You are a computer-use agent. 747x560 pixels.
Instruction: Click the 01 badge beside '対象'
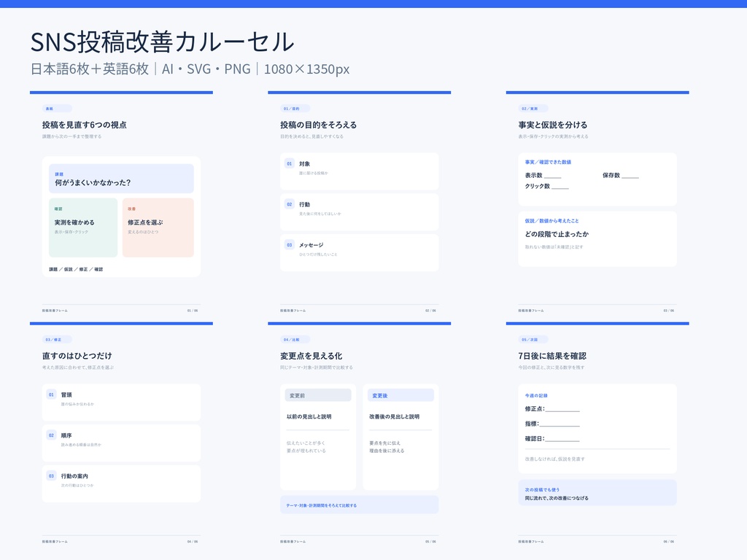point(289,163)
